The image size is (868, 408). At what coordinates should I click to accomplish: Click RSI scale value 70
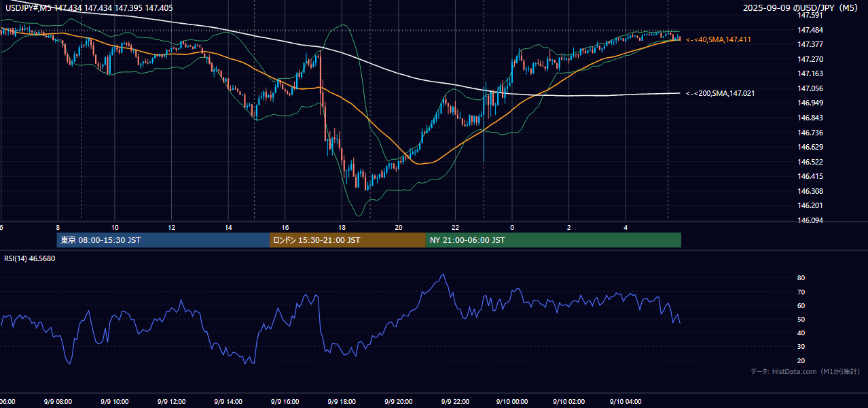[x=801, y=292]
